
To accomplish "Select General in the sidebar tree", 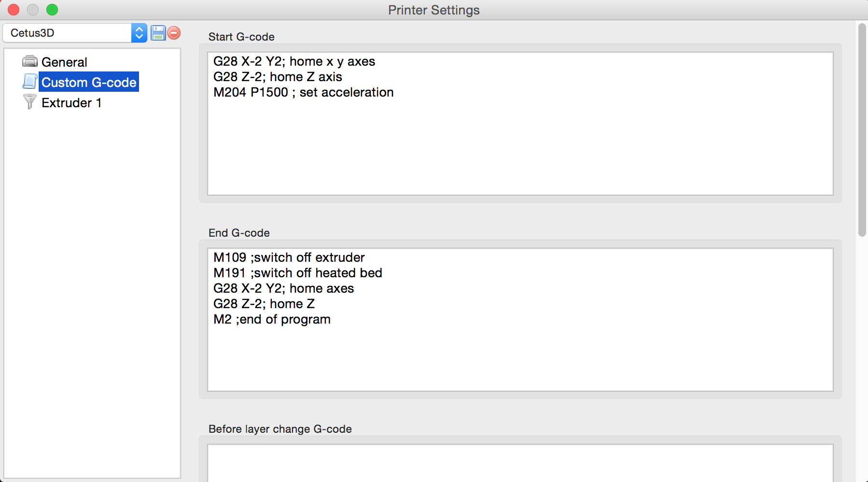I will (x=64, y=62).
